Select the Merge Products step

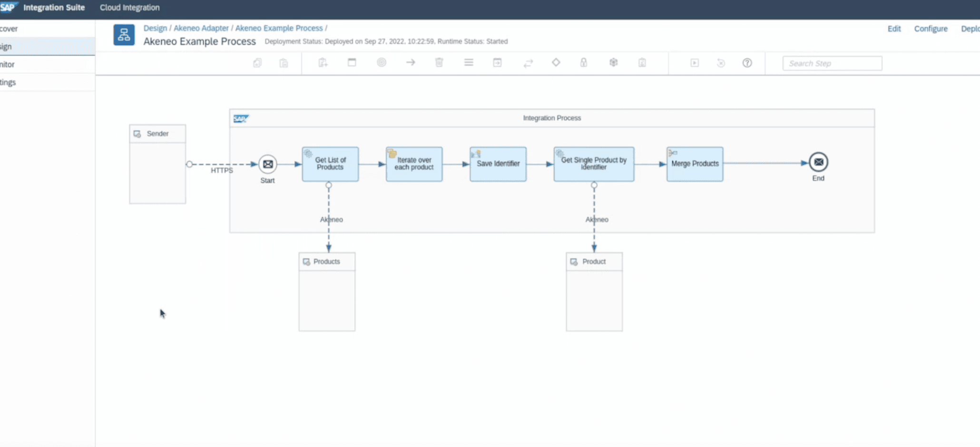(695, 164)
